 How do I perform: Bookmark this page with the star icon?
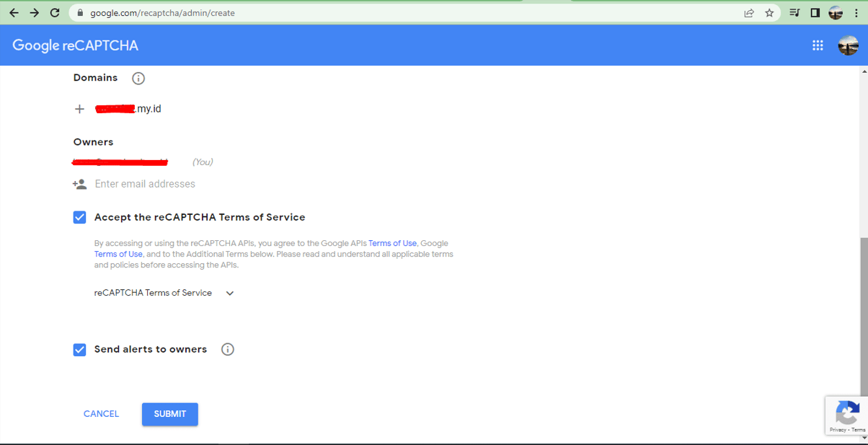tap(769, 13)
